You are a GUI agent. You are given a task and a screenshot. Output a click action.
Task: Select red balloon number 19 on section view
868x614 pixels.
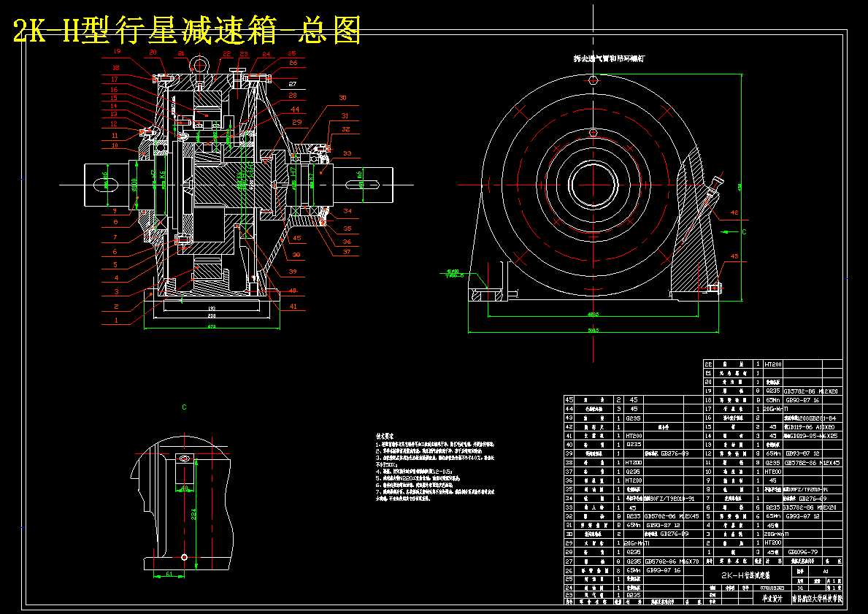117,52
